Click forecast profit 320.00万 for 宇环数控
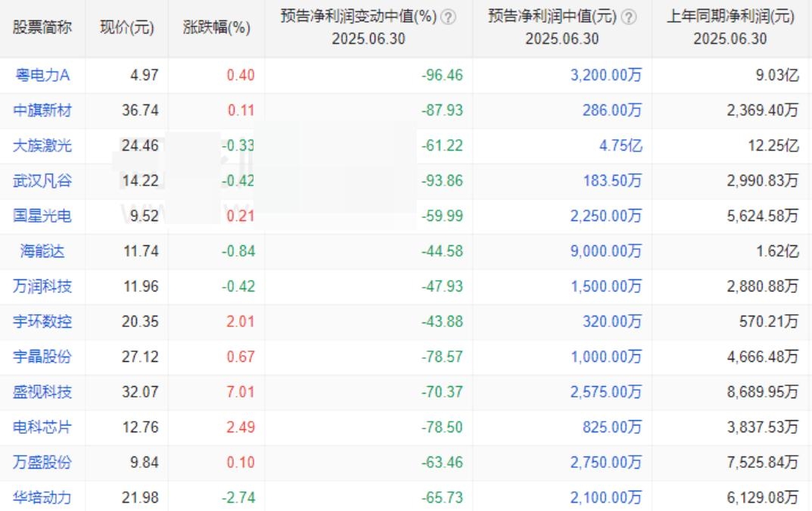 coord(612,322)
